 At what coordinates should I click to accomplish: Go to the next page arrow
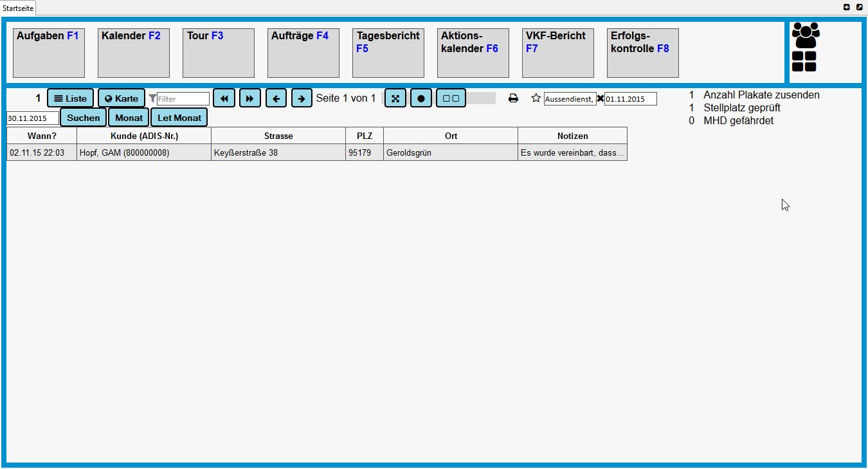click(302, 98)
